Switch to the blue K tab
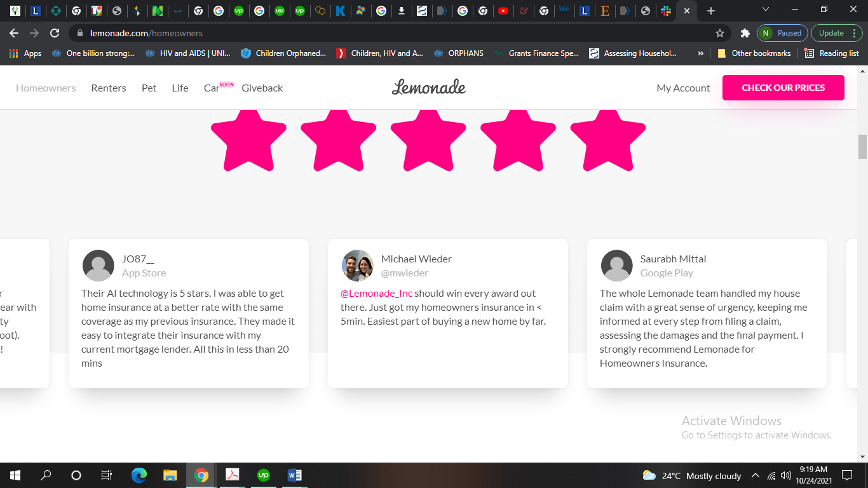 340,11
